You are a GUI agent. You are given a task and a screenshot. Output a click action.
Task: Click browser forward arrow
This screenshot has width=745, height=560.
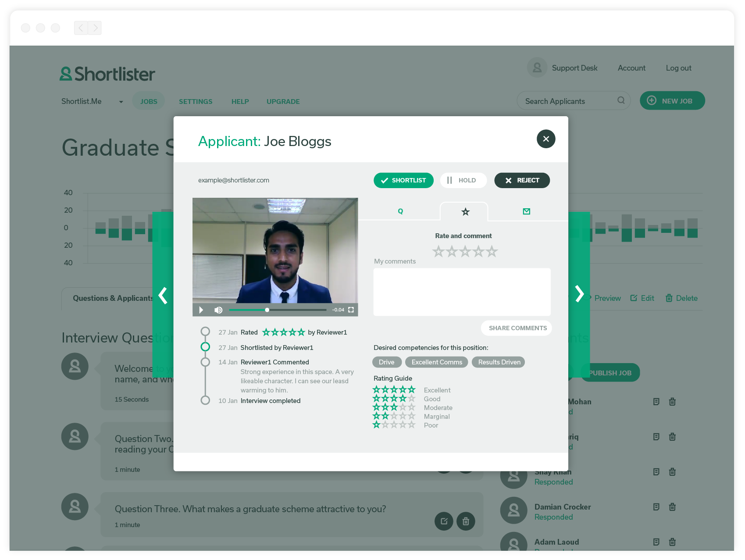click(x=95, y=28)
